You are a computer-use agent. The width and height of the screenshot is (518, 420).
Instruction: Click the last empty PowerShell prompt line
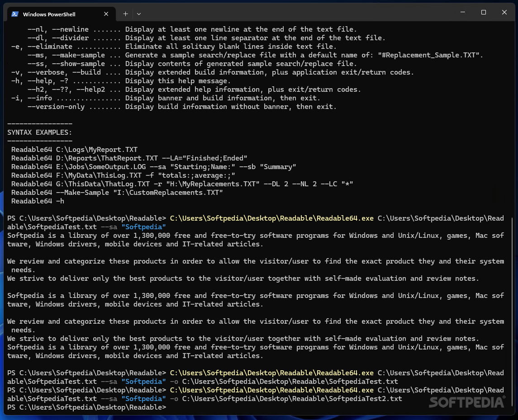tap(86, 407)
